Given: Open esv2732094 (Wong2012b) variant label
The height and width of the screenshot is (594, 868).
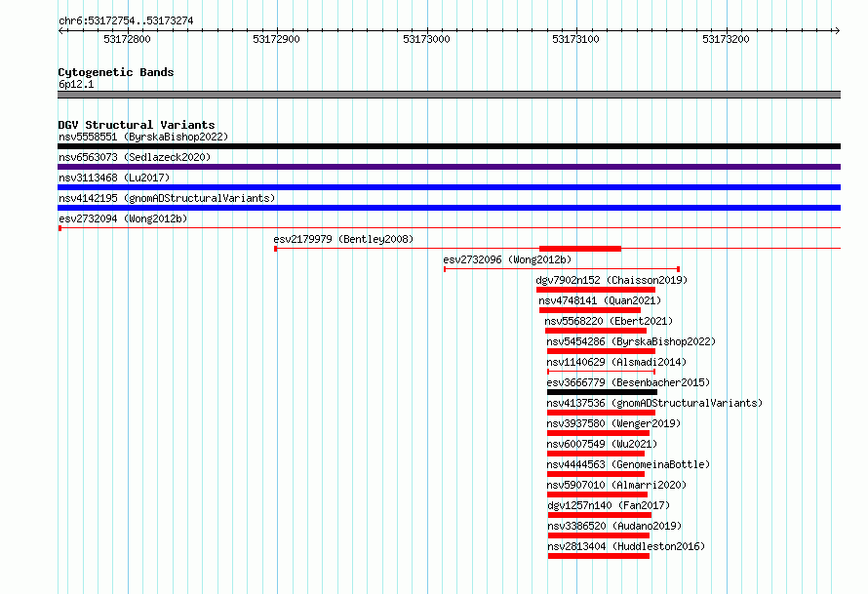Looking at the screenshot, I should (x=123, y=218).
